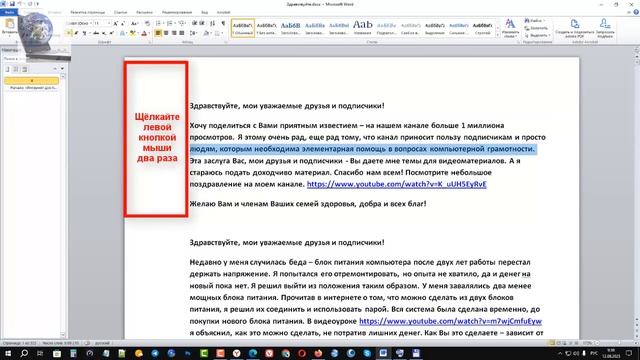Screen dimensions: 640x360
Task: Click the document's vertical scrollbar
Action: pos(636,192)
